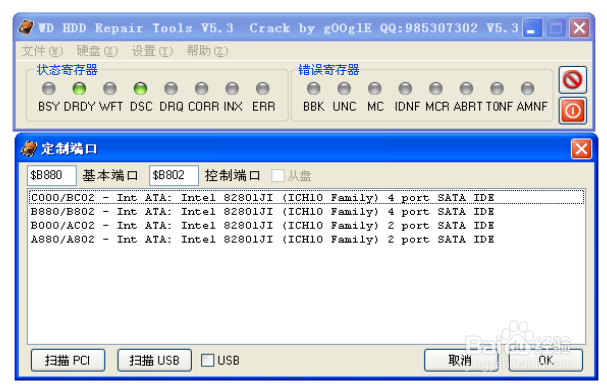Click the green DRDY indicator light

[79, 89]
